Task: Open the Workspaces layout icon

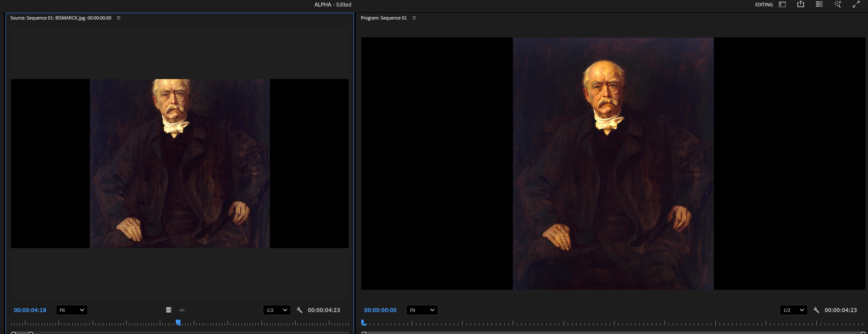Action: (x=782, y=4)
